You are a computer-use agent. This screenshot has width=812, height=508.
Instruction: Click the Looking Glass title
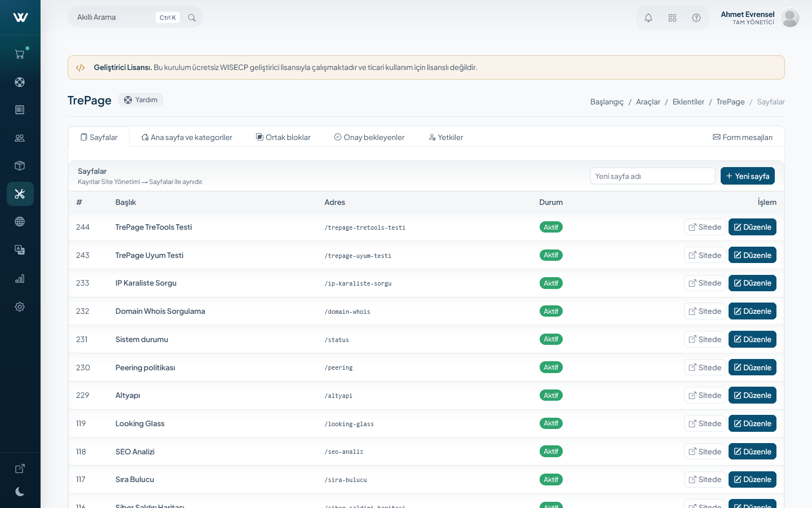click(x=140, y=423)
